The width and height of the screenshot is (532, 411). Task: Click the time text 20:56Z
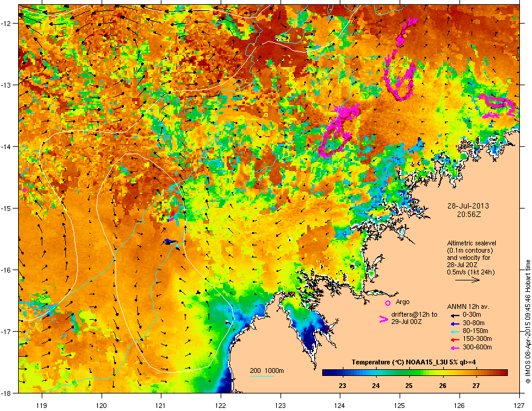click(469, 215)
